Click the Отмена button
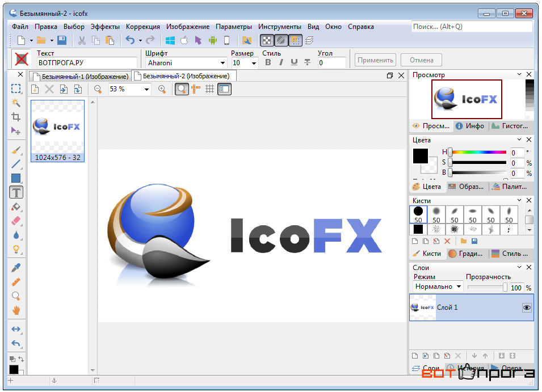Image resolution: width=542 pixels, height=392 pixels. (x=421, y=60)
